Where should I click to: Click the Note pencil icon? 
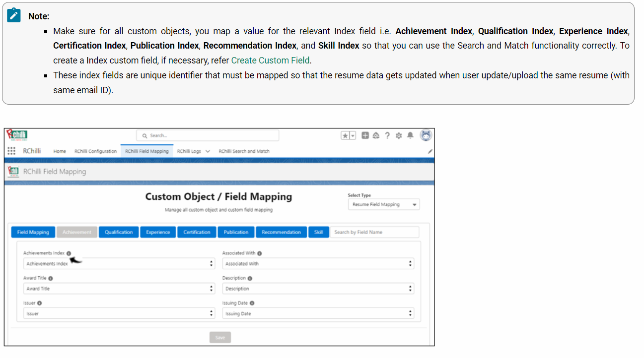tap(14, 15)
